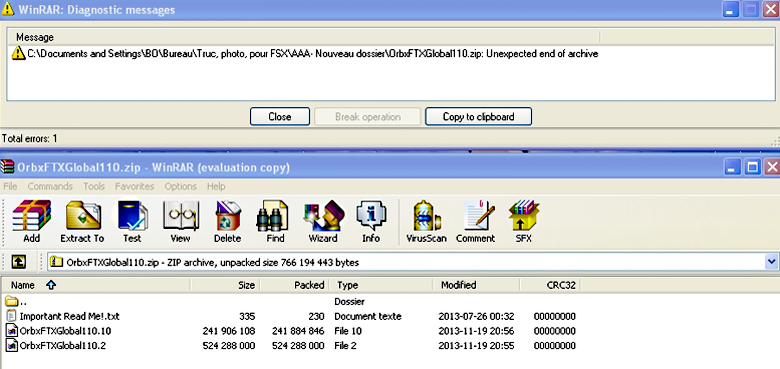Click the 2013-11-19 20:55 modified date
The width and height of the screenshot is (780, 369).
pyautogui.click(x=476, y=346)
